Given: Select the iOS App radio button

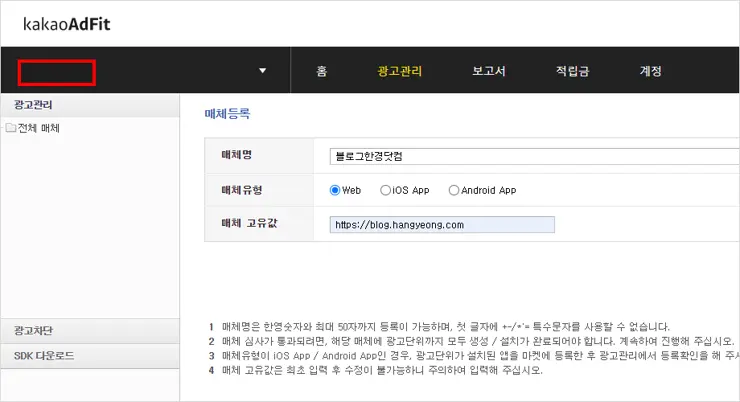Looking at the screenshot, I should [385, 190].
